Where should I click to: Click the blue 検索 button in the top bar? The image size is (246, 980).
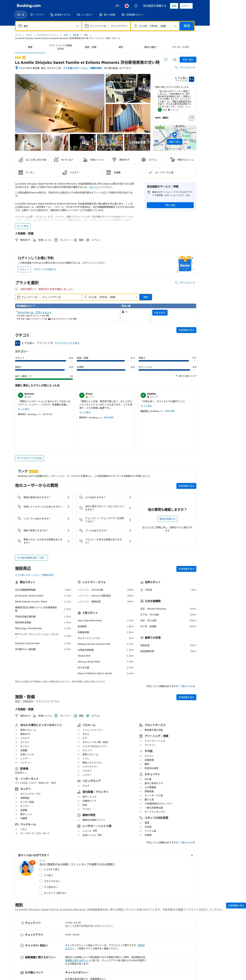coord(187,26)
